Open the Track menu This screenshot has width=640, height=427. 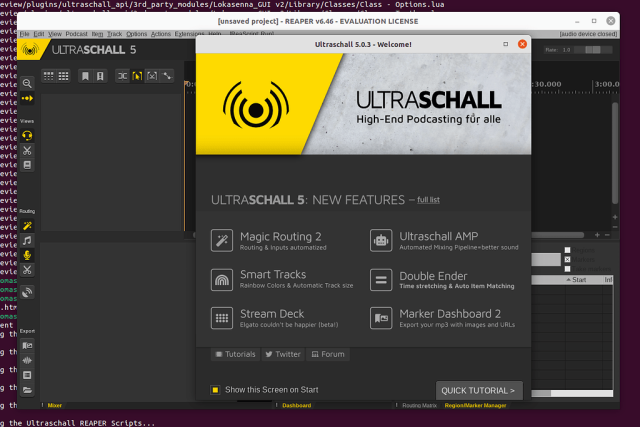[114, 34]
